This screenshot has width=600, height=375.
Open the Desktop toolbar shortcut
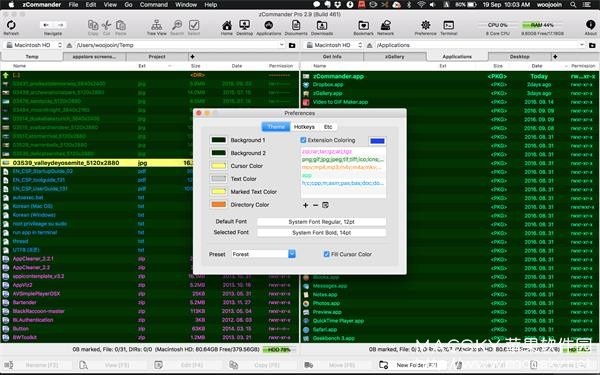coord(244,25)
